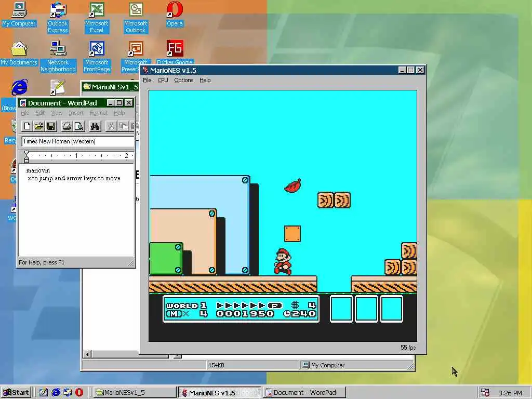
Task: Click the Cut scissors icon in WordPad
Action: click(111, 127)
